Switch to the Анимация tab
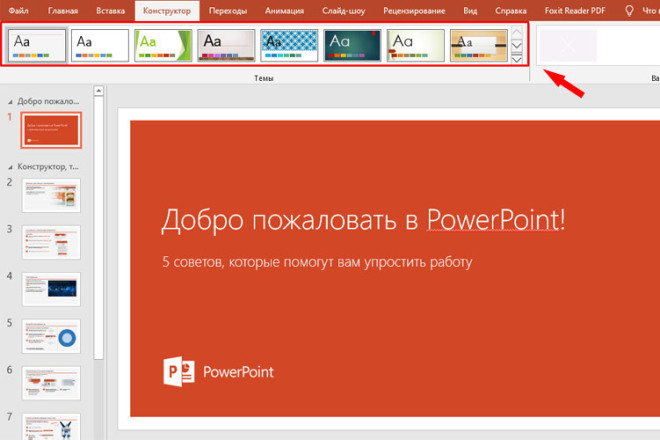660x440 pixels. click(284, 11)
